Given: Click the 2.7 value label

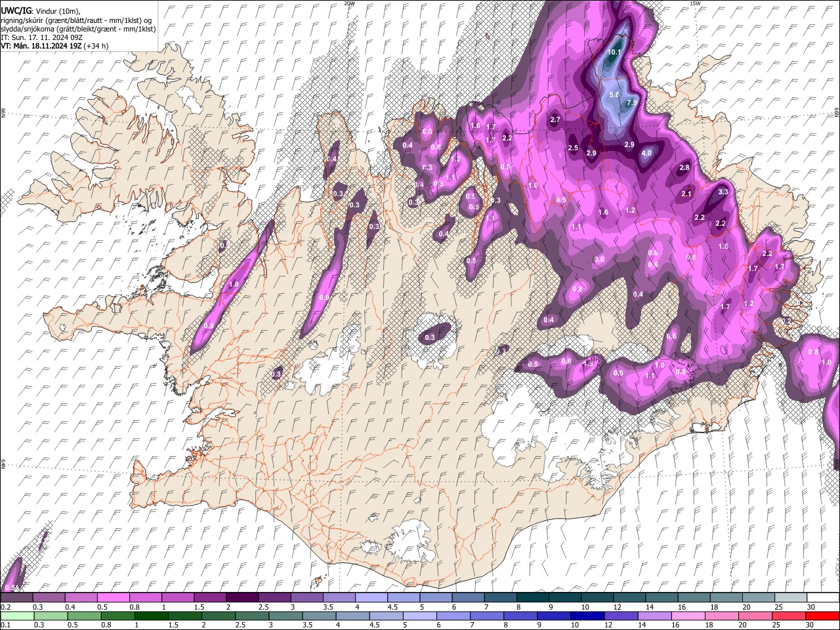Looking at the screenshot, I should [555, 120].
